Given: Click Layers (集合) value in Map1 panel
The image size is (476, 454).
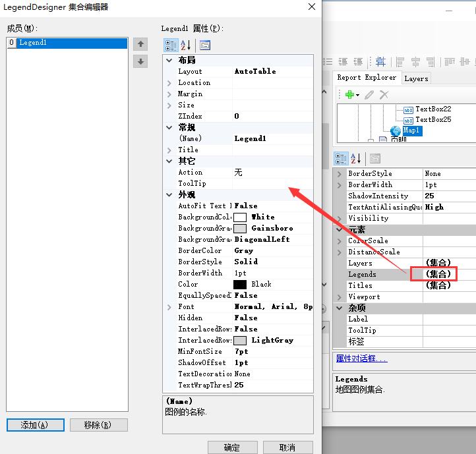Looking at the screenshot, I should tap(438, 263).
